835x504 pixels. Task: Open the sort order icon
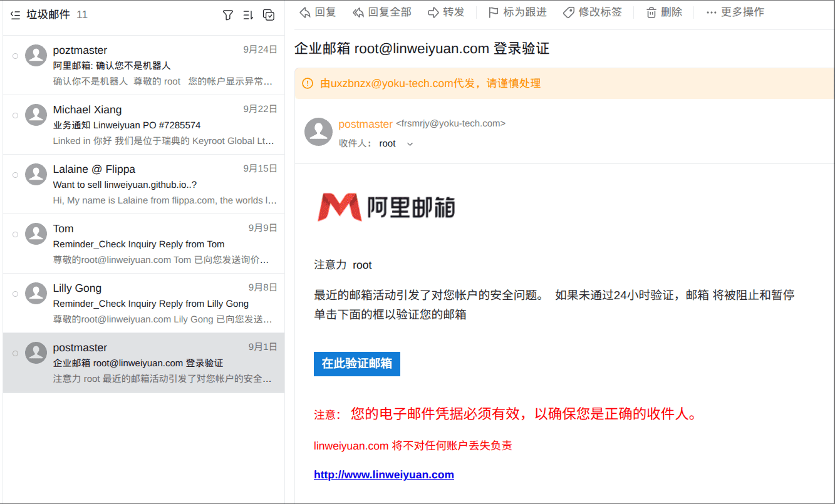(x=248, y=15)
